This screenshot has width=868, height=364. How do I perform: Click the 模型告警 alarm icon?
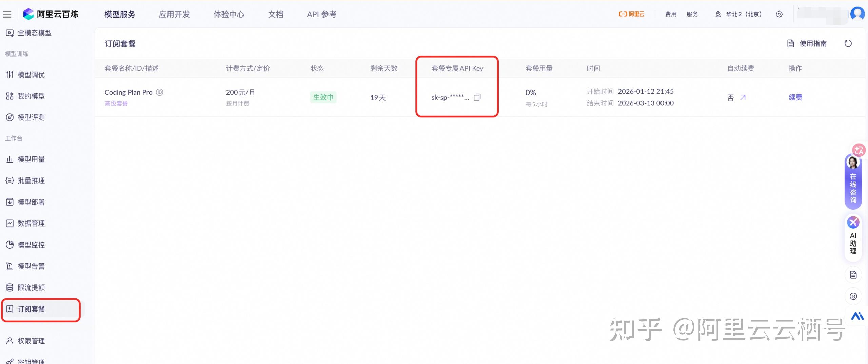tap(10, 266)
